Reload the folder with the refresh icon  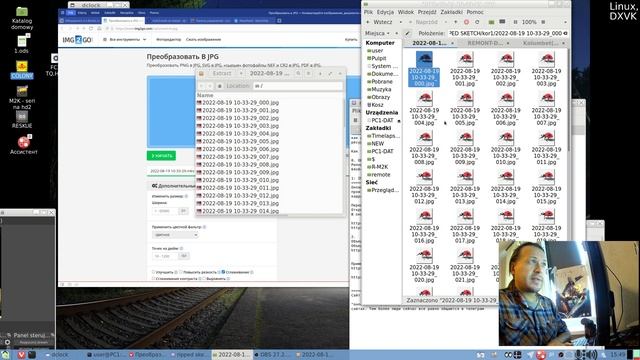[477, 22]
